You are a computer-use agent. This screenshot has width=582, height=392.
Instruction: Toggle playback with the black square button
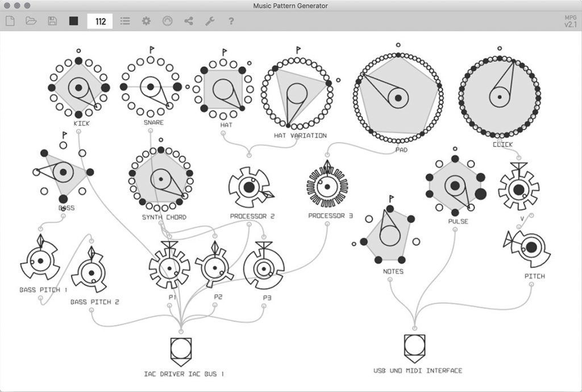point(74,20)
